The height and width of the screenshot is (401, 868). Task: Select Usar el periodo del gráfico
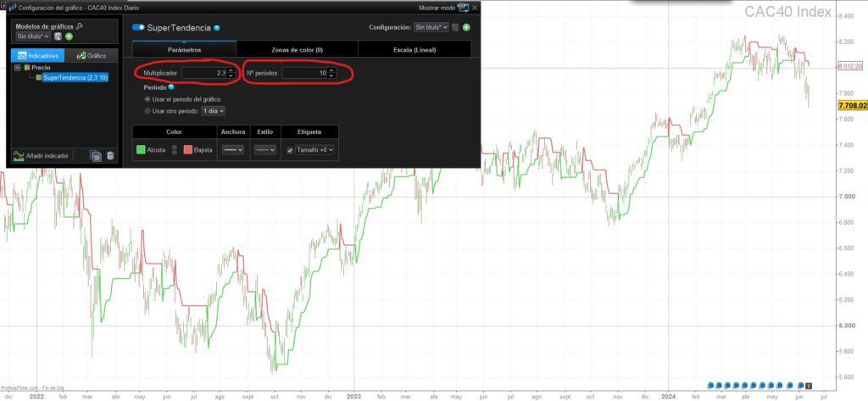click(147, 99)
